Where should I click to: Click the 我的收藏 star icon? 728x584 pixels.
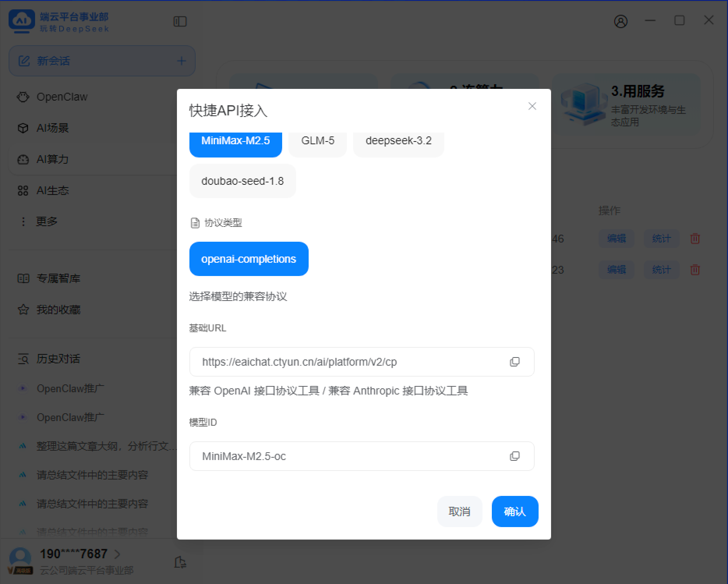click(x=23, y=310)
